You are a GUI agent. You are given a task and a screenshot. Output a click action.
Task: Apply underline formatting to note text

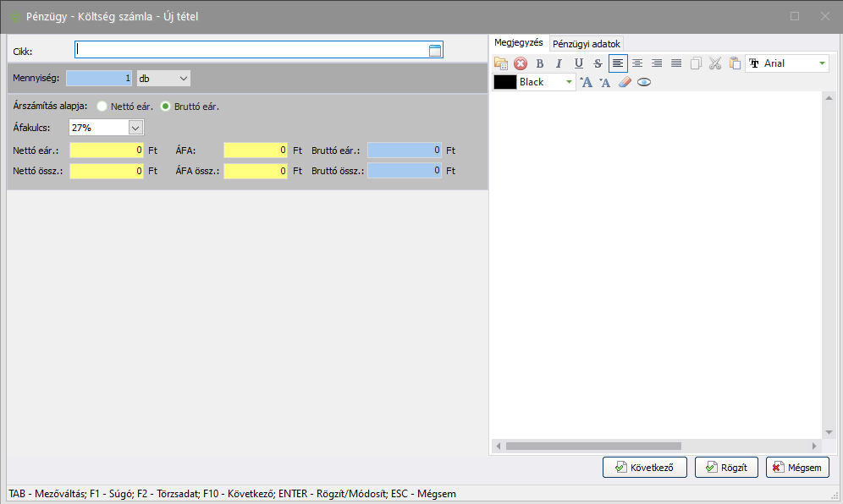pos(579,63)
